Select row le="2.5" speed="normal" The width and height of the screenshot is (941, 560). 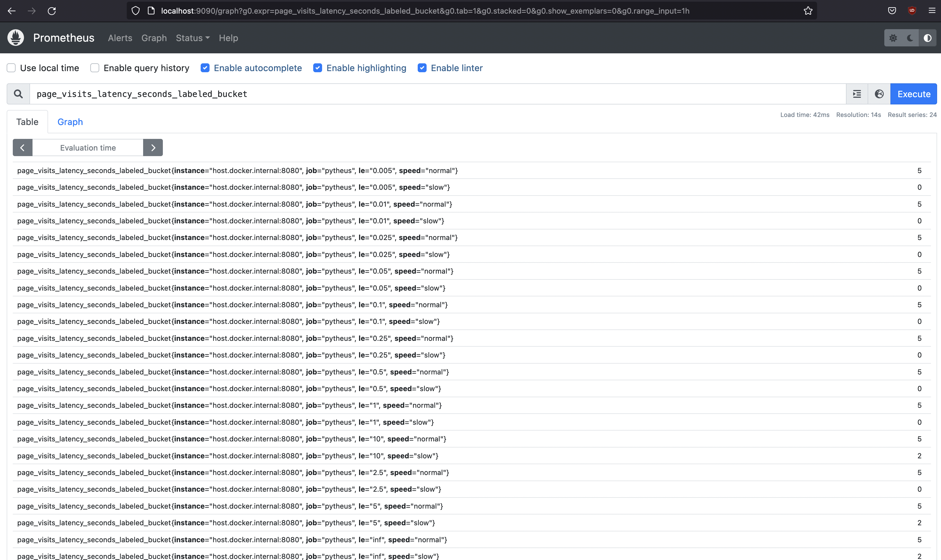472,472
